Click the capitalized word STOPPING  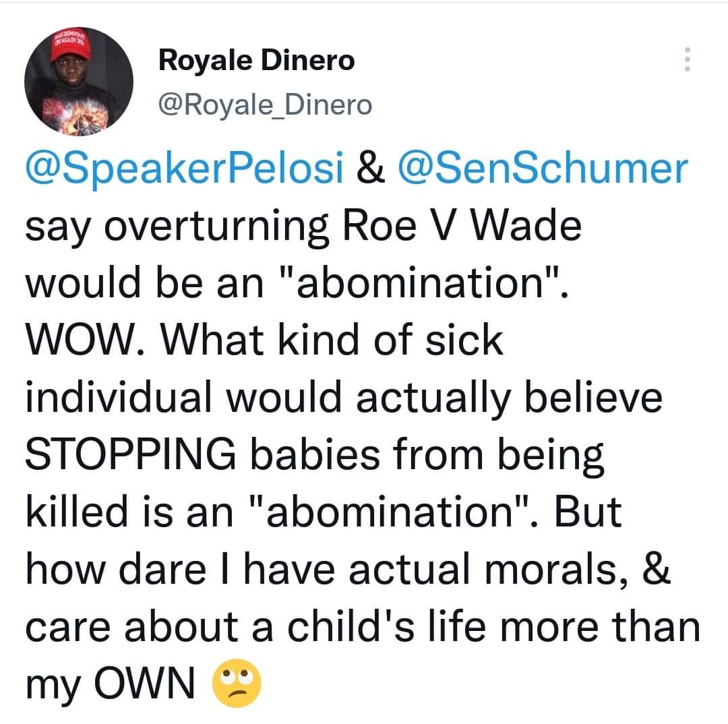pos(131,454)
